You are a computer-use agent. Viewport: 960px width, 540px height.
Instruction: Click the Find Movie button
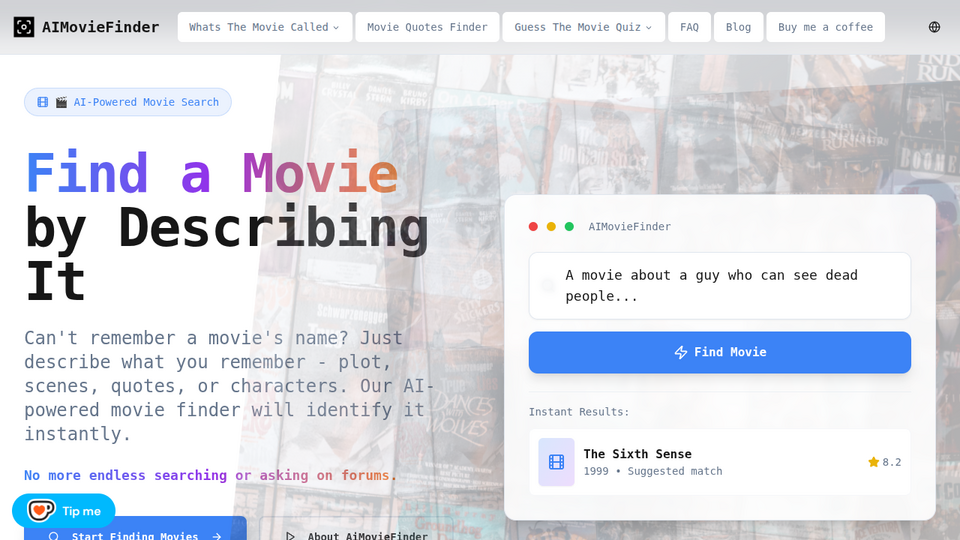tap(719, 352)
